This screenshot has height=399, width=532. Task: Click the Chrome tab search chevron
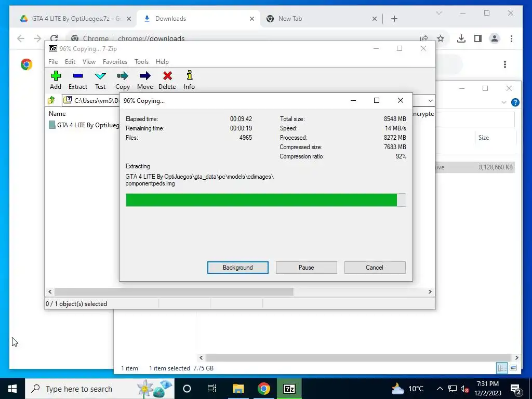pyautogui.click(x=438, y=13)
